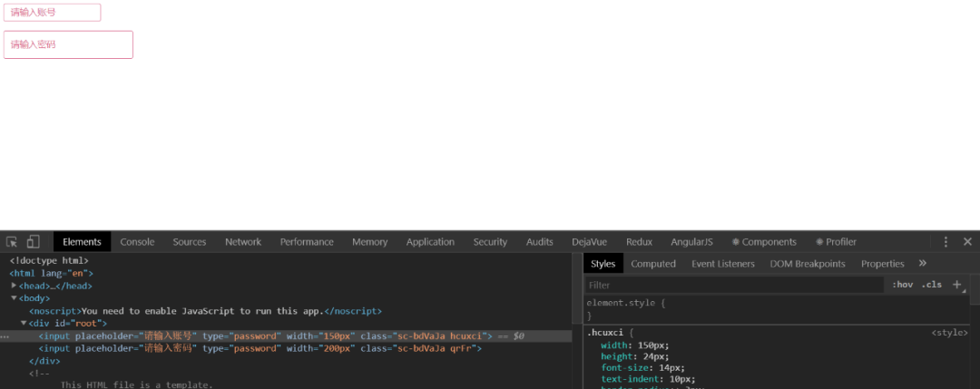The width and height of the screenshot is (980, 389).
Task: Switch to the Redux tab
Action: pos(640,241)
